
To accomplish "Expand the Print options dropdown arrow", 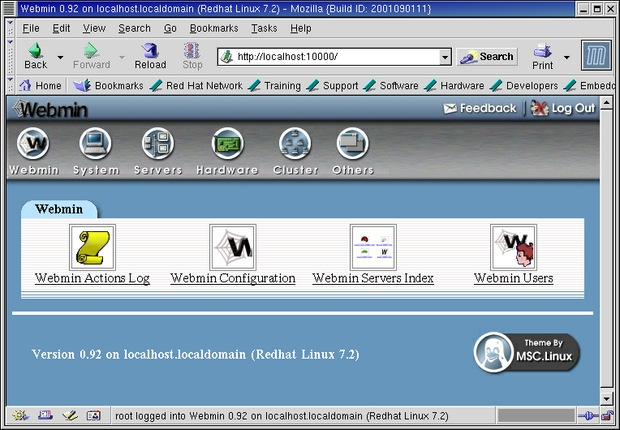I will [566, 57].
